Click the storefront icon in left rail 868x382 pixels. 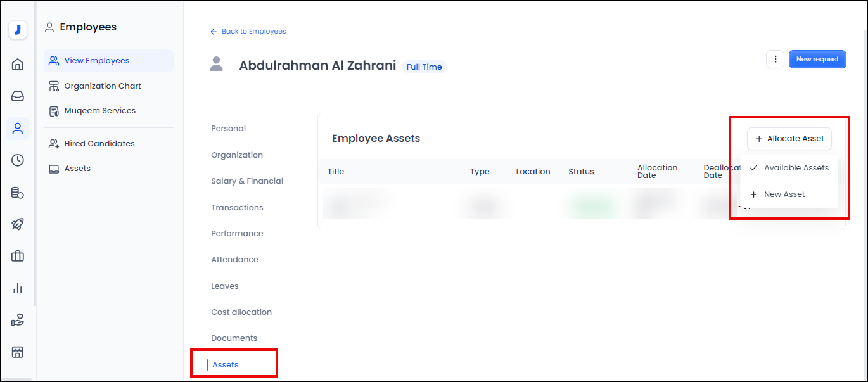(x=18, y=352)
